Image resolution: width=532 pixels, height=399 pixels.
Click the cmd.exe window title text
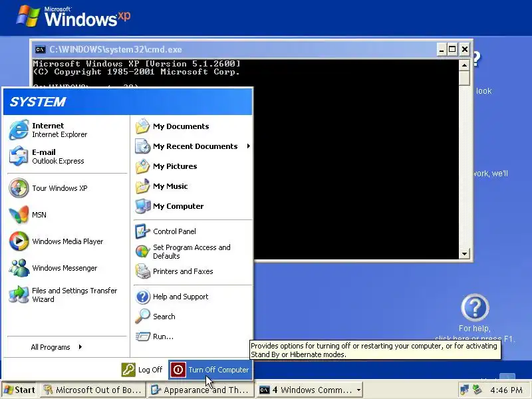coord(116,49)
